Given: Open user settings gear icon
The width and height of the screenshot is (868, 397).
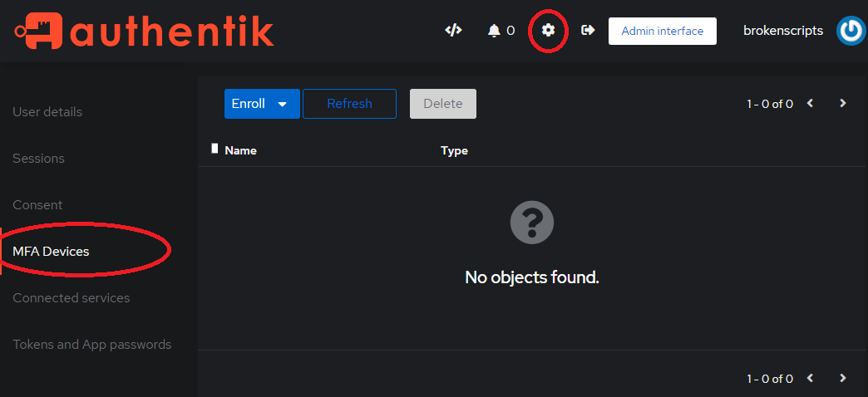Looking at the screenshot, I should 548,31.
